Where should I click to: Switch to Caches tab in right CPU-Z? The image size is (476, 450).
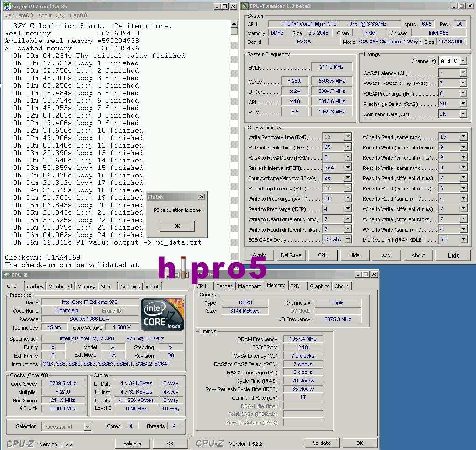(x=224, y=286)
